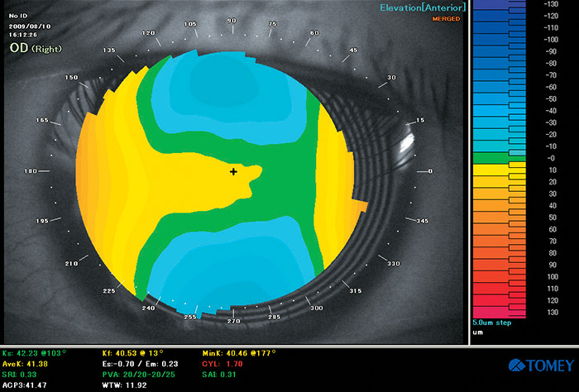Screen dimensions: 579x392
Task: Click the SAI: 0.31 value
Action: pyautogui.click(x=219, y=375)
